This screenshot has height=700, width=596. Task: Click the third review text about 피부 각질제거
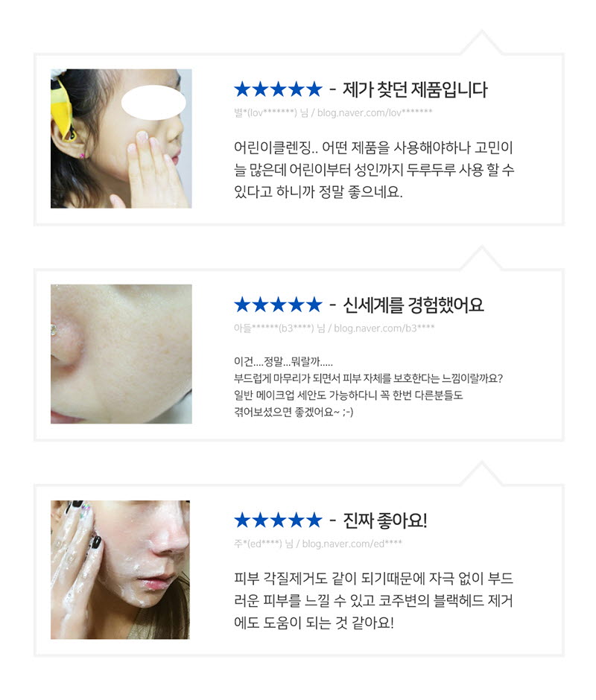[x=373, y=600]
